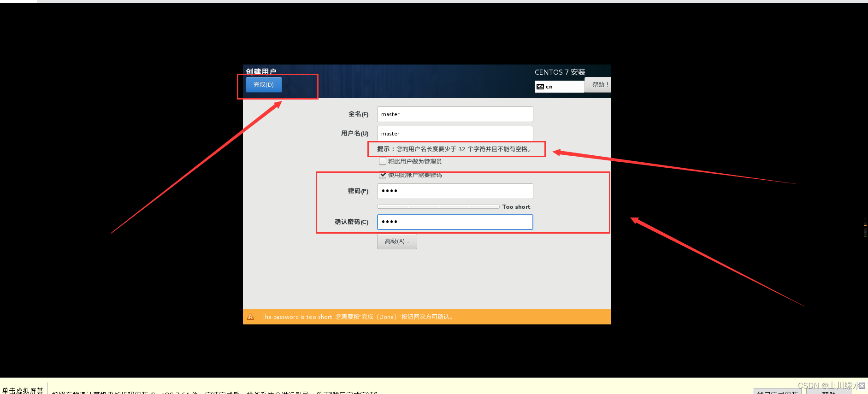Focus the 全名(F) full name field
This screenshot has height=394, width=868.
point(455,114)
